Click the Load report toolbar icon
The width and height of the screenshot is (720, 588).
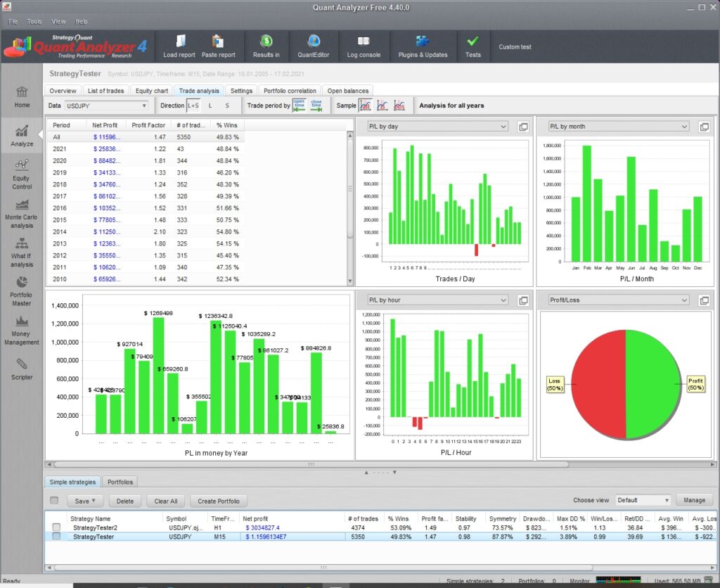[x=179, y=46]
